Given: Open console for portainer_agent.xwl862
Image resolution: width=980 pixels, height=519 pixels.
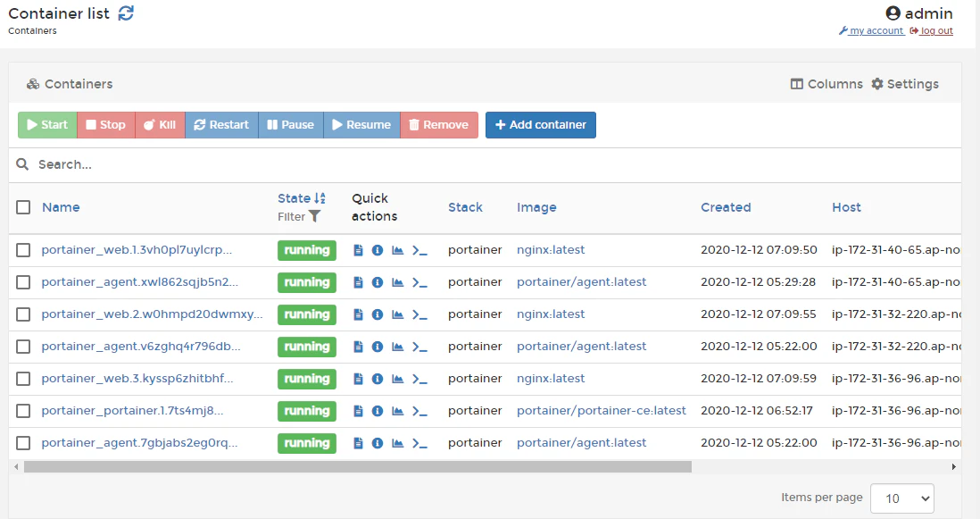Looking at the screenshot, I should (419, 283).
